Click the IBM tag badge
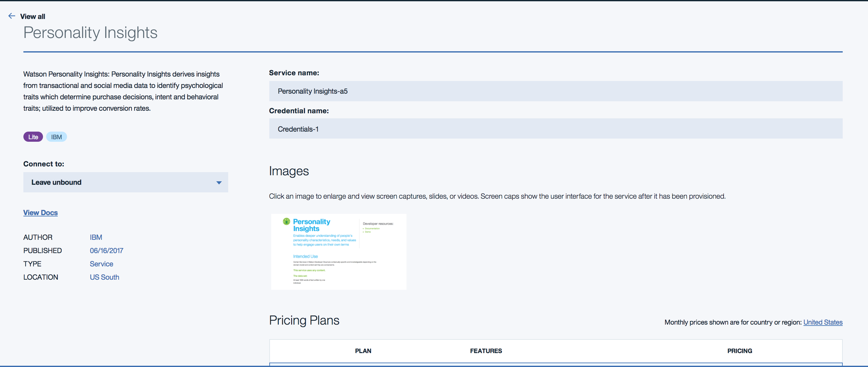The image size is (868, 367). (x=56, y=137)
